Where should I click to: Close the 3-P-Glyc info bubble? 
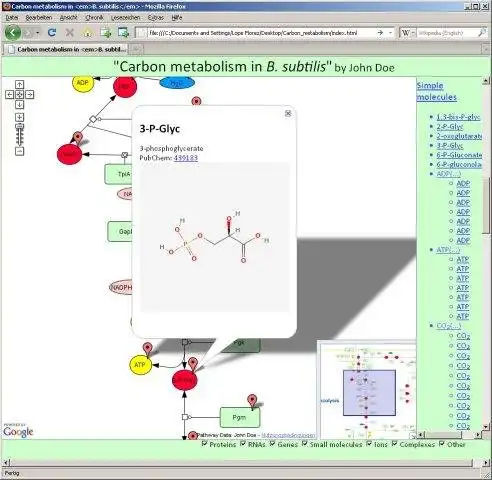[288, 114]
